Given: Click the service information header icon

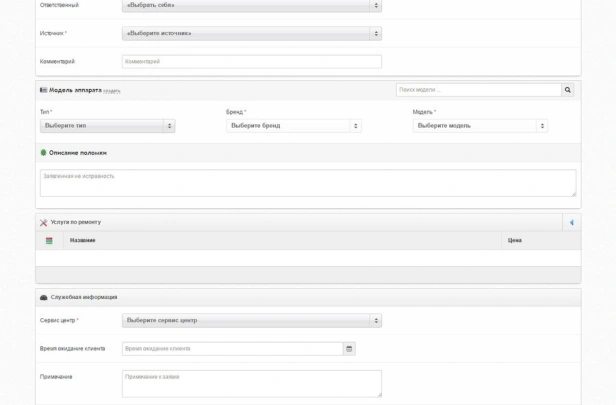Looking at the screenshot, I should 43,297.
